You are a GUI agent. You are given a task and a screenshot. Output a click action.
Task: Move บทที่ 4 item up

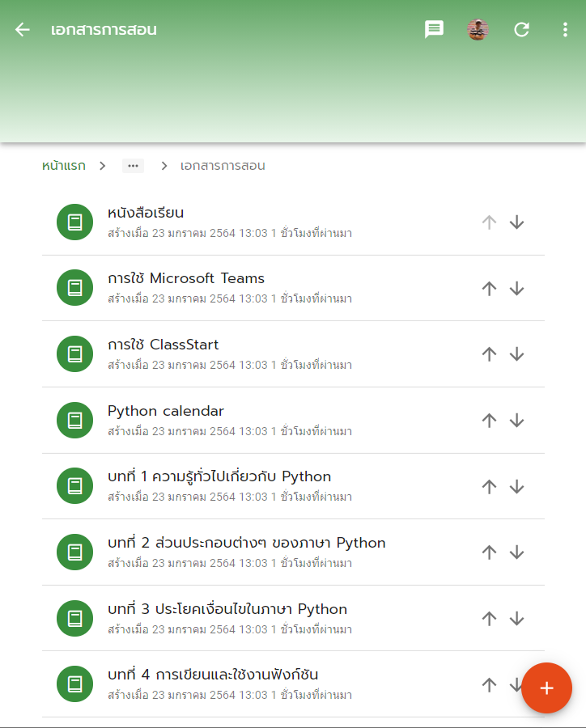(489, 685)
